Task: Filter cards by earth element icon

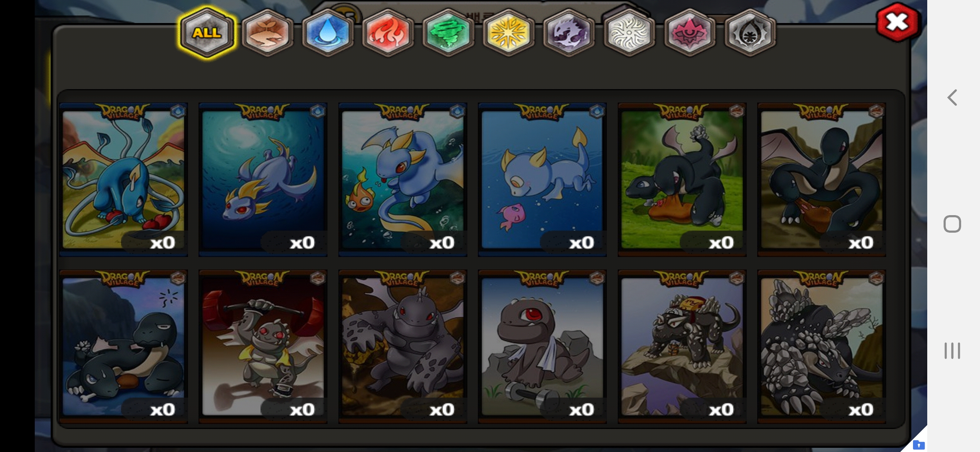Action: coord(267,33)
